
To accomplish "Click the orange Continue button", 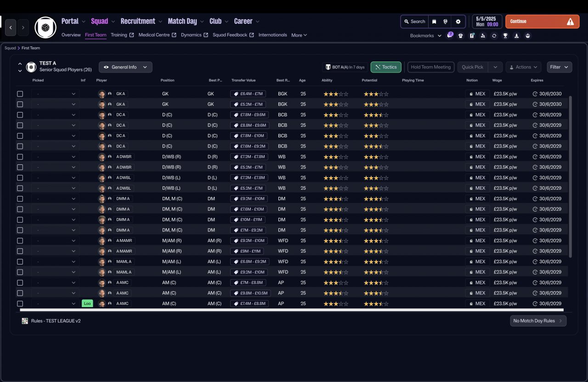I will pos(542,22).
